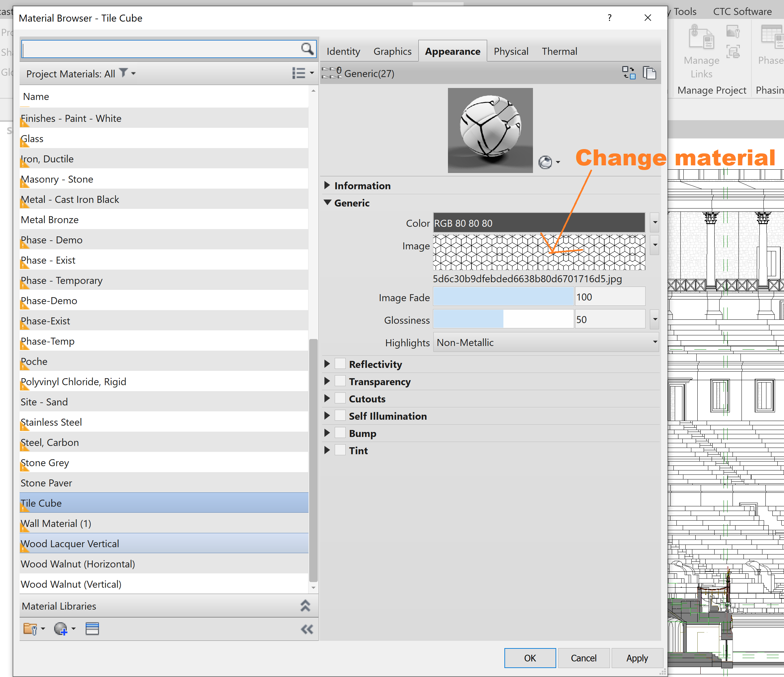
Task: Click the Phases tool in the ribbon
Action: coord(771,45)
